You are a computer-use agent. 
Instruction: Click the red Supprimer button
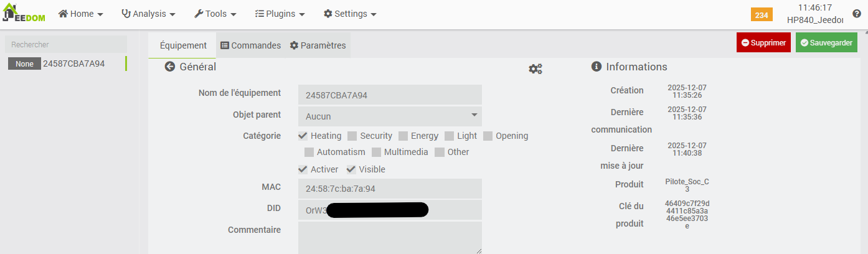(764, 43)
